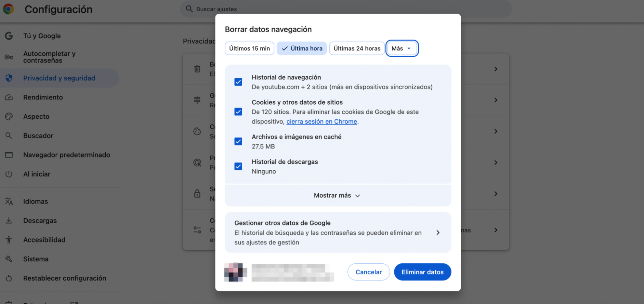Click the palette Aspecto icon
This screenshot has height=304, width=644.
tap(9, 116)
